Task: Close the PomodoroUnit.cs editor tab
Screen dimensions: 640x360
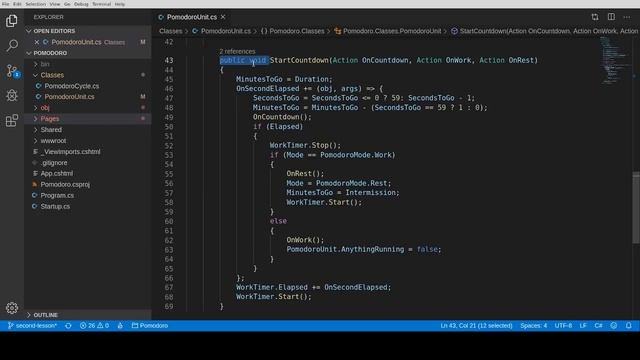Action: click(223, 17)
